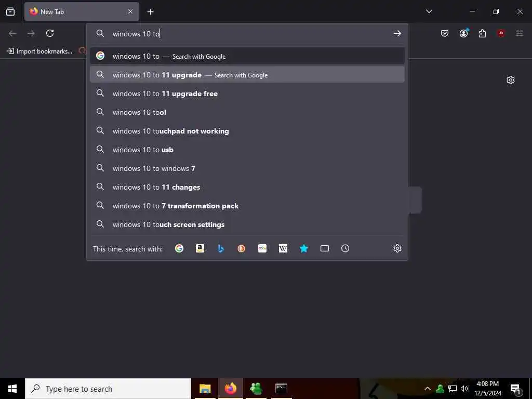Viewport: 532px width, 399px height.
Task: Select 'windows 10 touch screen settings' suggestion
Action: pyautogui.click(x=247, y=224)
